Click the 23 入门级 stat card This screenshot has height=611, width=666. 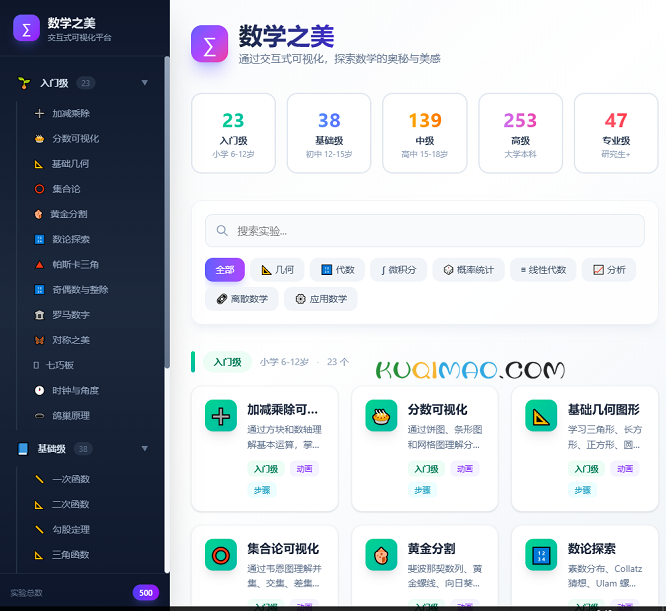coord(233,133)
